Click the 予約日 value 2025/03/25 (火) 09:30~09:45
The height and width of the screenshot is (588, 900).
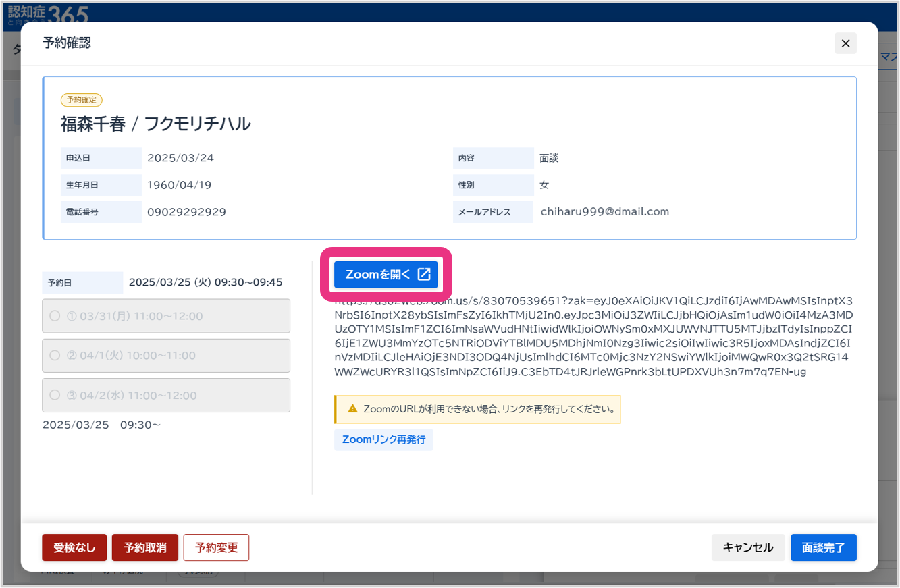pyautogui.click(x=205, y=282)
